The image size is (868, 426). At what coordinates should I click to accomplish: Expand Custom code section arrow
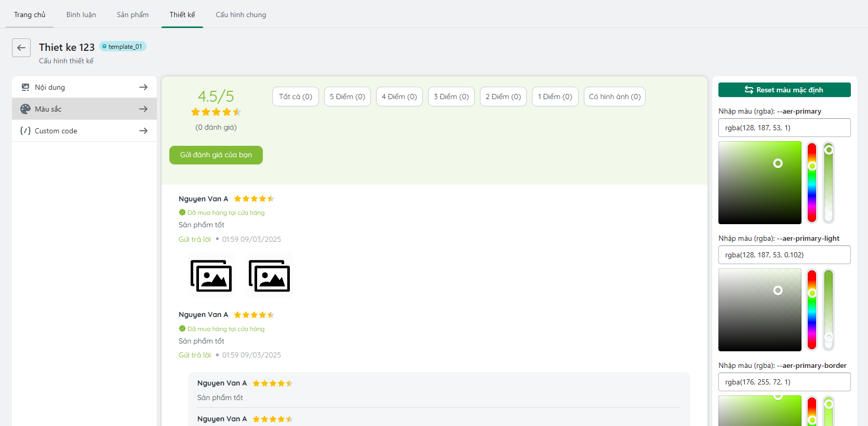click(x=143, y=131)
